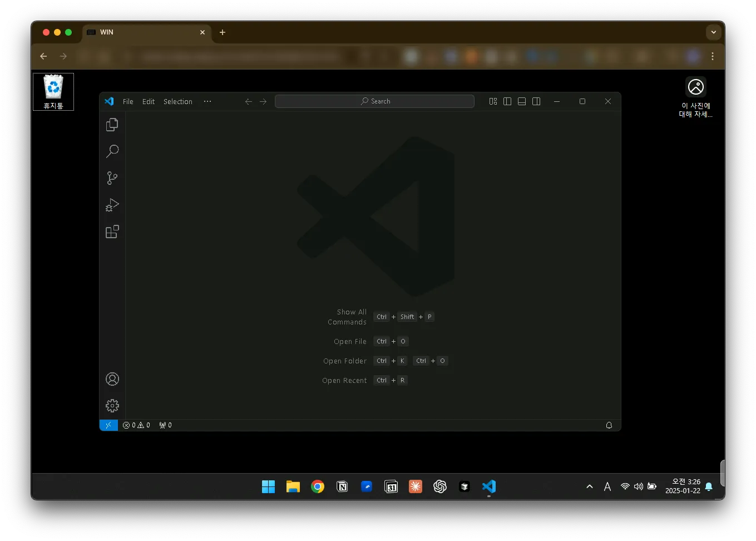756x541 pixels.
Task: Open Notion from the taskbar
Action: click(x=342, y=487)
